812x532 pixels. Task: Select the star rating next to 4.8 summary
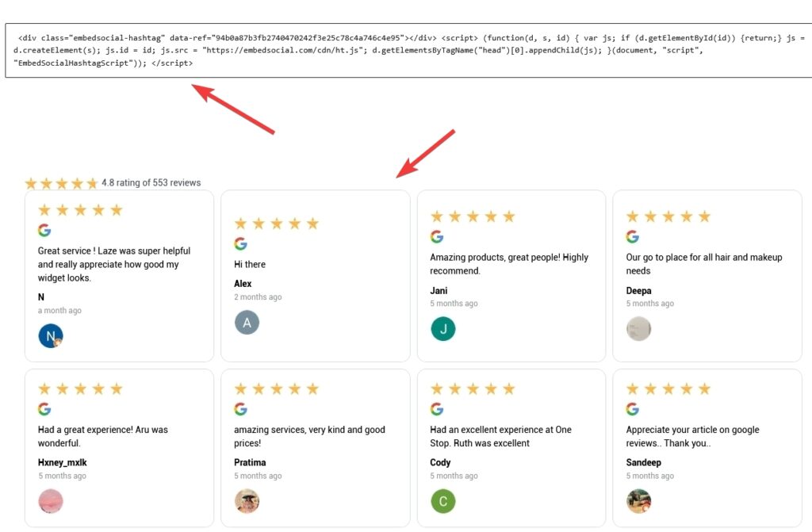pos(61,182)
